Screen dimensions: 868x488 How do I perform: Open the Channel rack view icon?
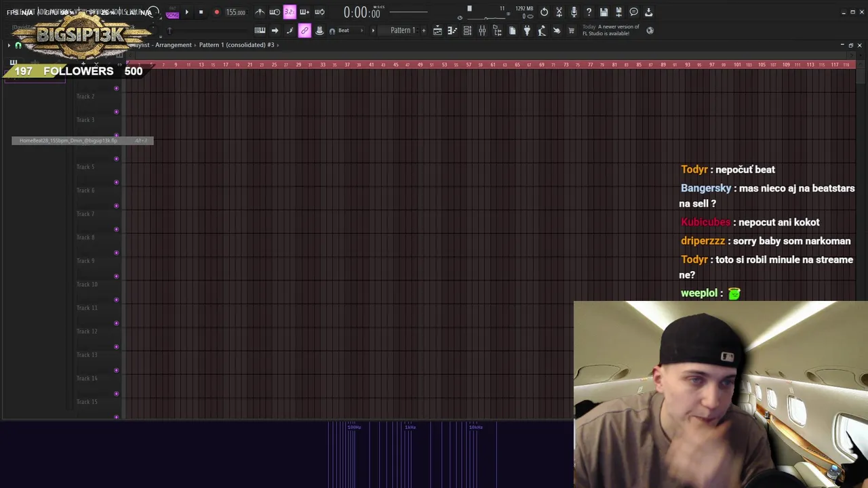point(467,30)
